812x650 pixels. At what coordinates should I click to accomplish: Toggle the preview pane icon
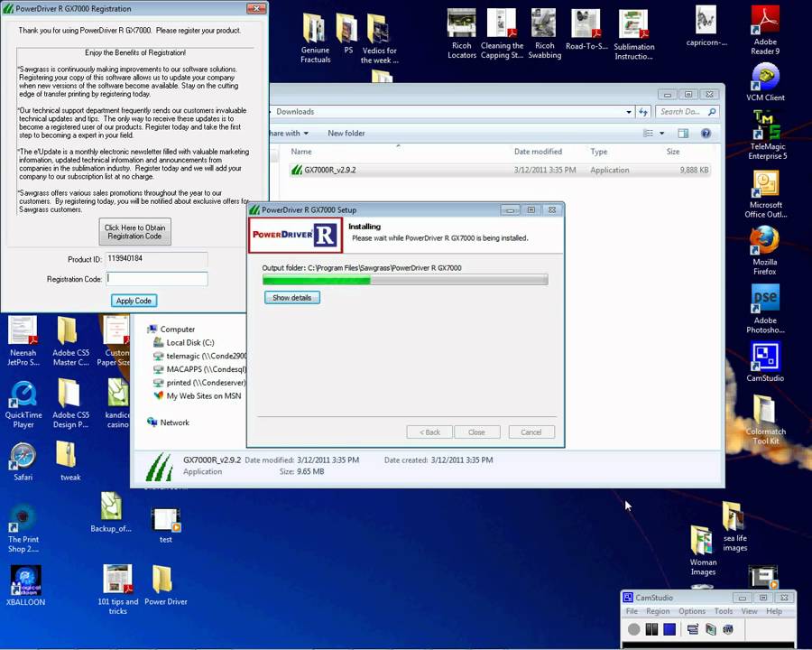(683, 134)
